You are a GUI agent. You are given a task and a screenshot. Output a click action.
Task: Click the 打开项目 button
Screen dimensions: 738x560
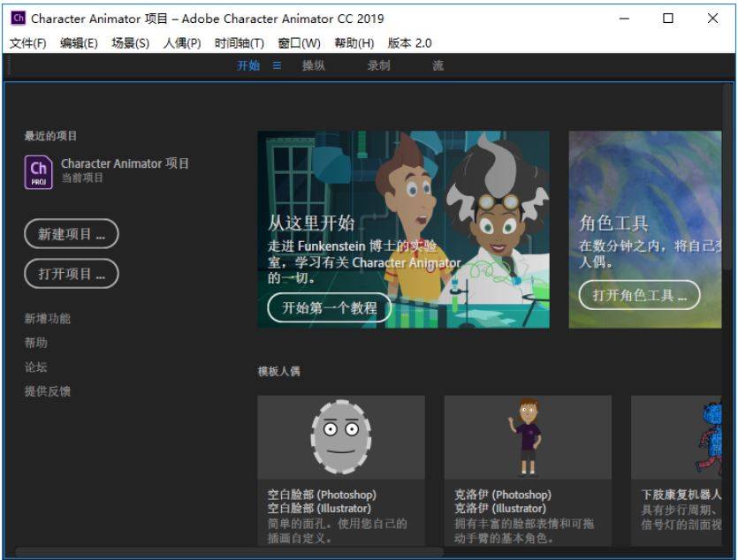coord(72,274)
